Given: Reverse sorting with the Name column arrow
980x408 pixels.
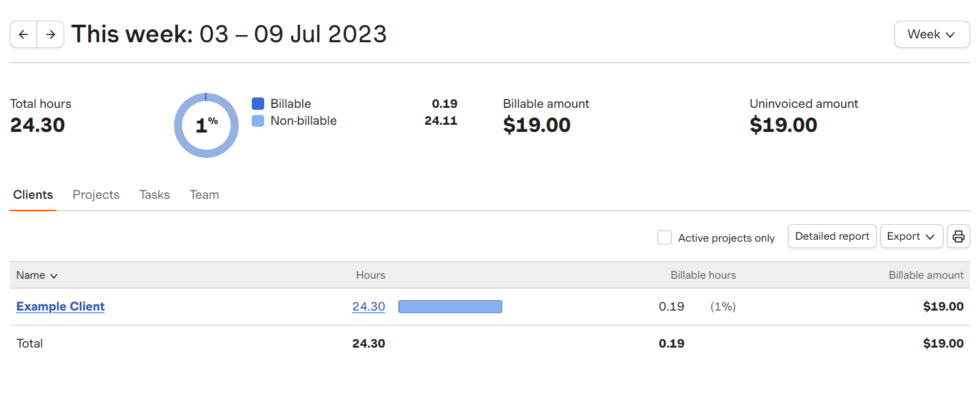Looking at the screenshot, I should (54, 275).
